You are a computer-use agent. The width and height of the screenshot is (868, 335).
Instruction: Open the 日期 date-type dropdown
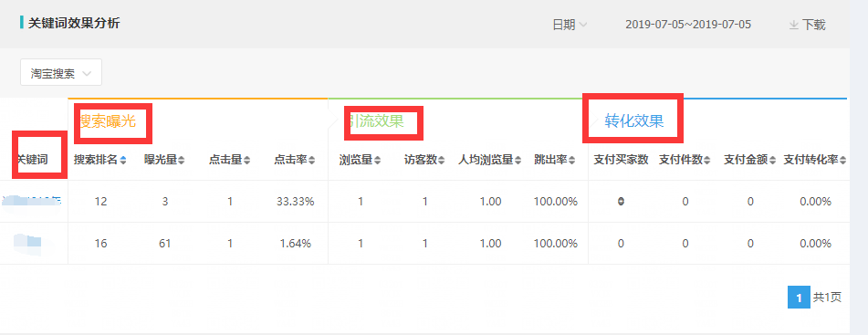click(570, 25)
